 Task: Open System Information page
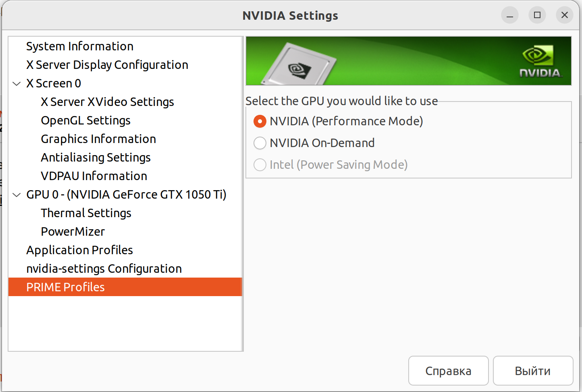80,46
